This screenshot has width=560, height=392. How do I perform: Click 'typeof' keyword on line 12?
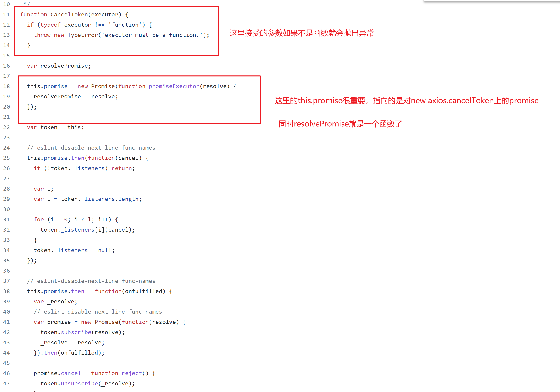(x=50, y=25)
